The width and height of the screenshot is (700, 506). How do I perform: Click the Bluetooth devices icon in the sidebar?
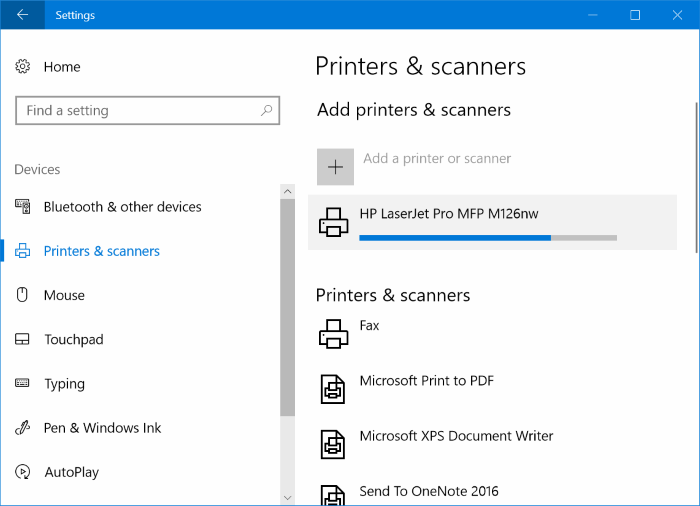point(23,206)
